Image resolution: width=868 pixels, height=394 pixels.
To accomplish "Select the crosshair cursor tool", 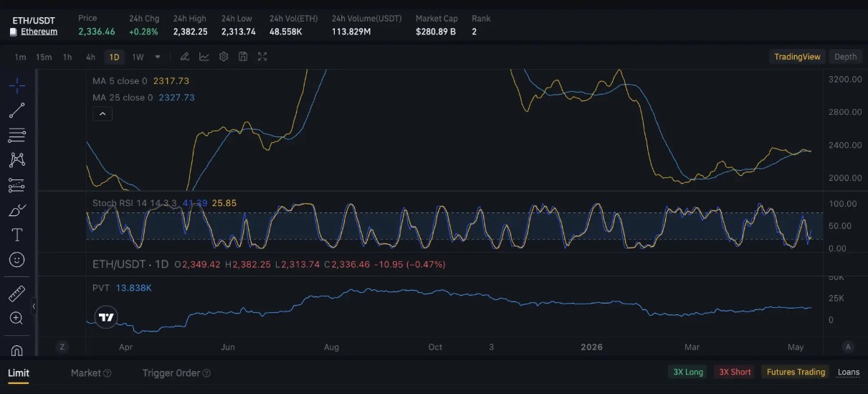I will click(17, 85).
